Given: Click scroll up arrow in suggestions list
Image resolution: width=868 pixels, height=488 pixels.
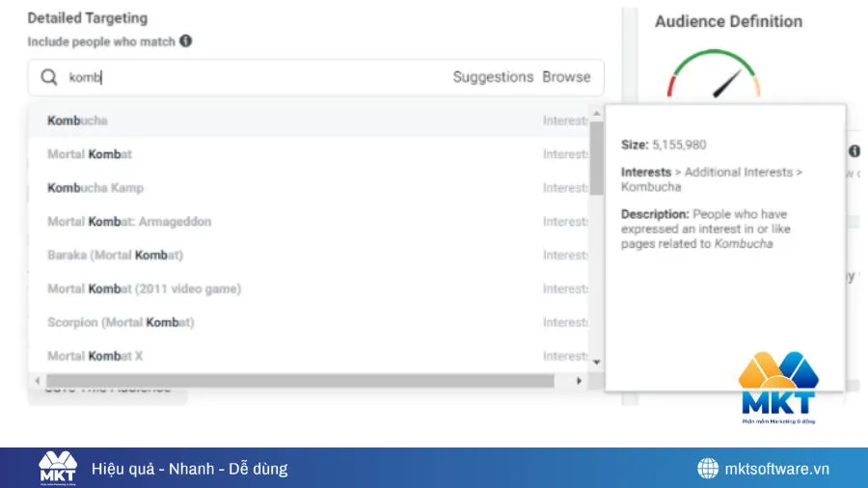Looking at the screenshot, I should (x=596, y=111).
